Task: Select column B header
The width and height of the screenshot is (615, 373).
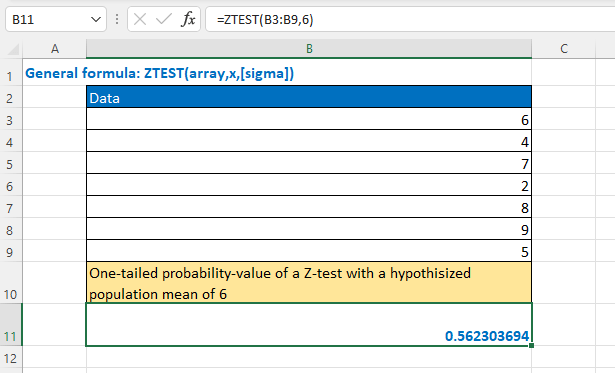Action: click(309, 49)
